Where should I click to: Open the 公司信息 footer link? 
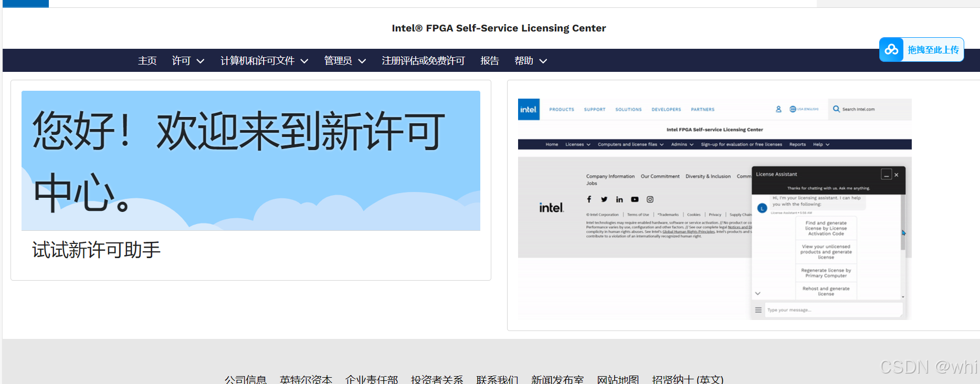246,379
